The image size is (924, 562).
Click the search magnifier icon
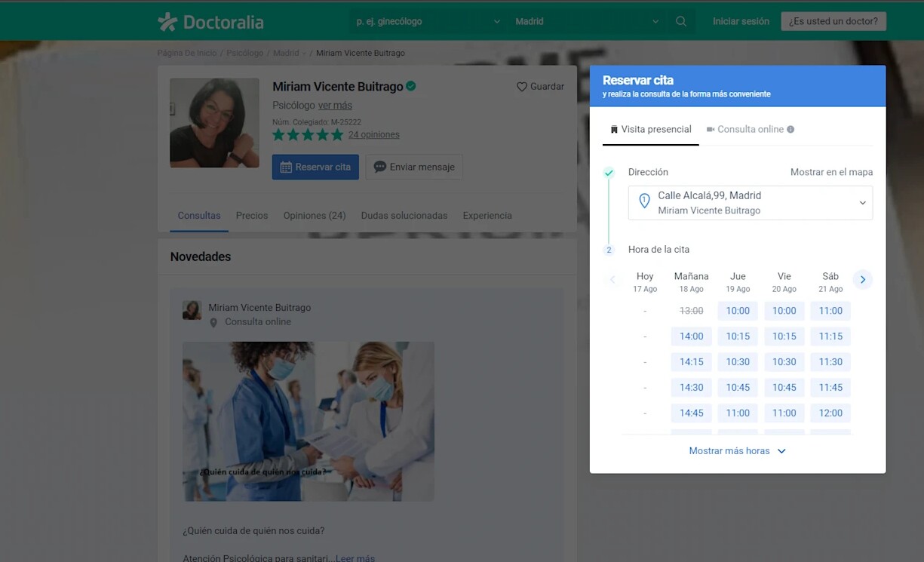[x=680, y=22]
